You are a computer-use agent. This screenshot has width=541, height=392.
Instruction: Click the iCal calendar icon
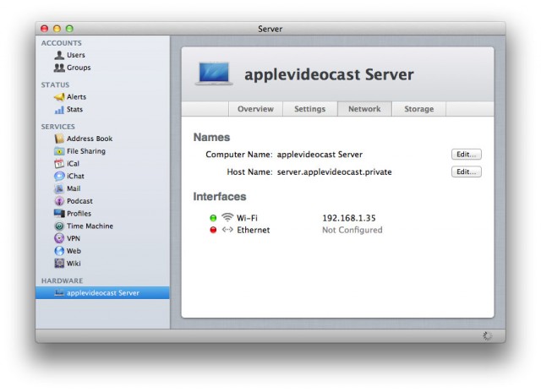tap(59, 164)
